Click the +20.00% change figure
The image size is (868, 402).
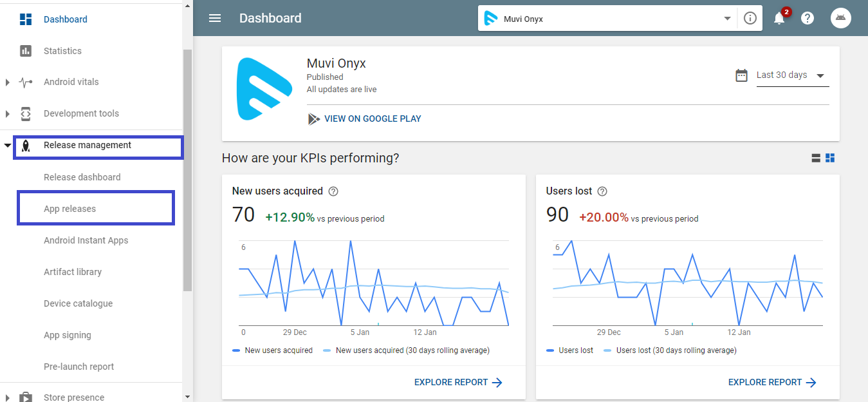[x=604, y=218]
